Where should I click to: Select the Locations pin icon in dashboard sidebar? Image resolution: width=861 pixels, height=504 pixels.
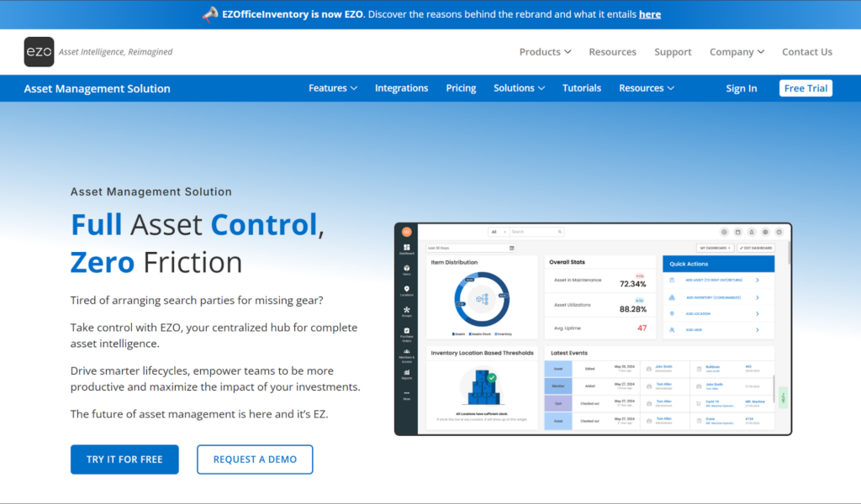tap(407, 291)
